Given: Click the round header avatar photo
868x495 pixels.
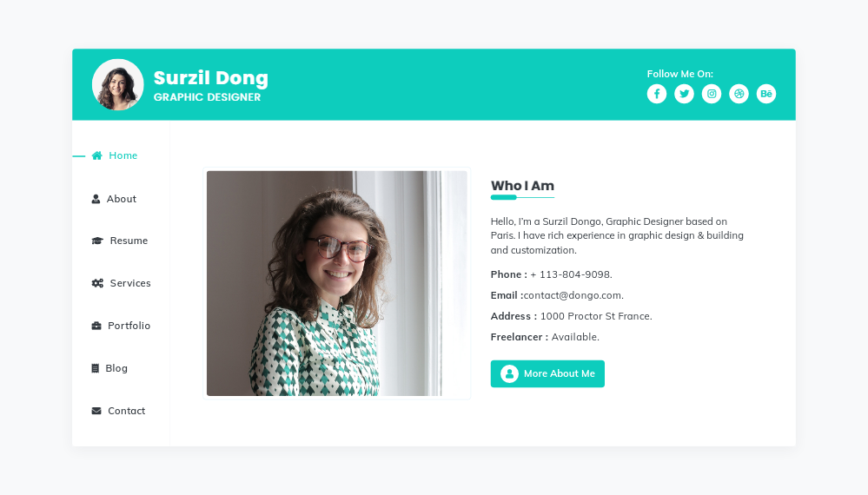Looking at the screenshot, I should pos(118,84).
